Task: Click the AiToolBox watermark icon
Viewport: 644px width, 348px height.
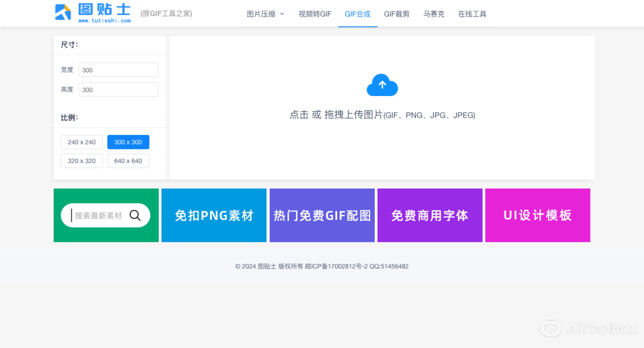Action: [x=551, y=328]
